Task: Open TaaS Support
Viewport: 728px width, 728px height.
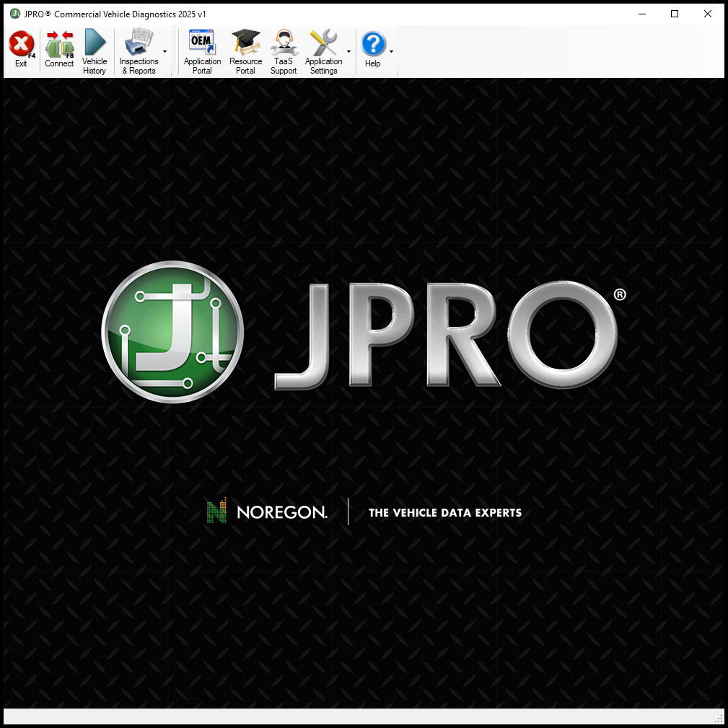Action: point(283,49)
